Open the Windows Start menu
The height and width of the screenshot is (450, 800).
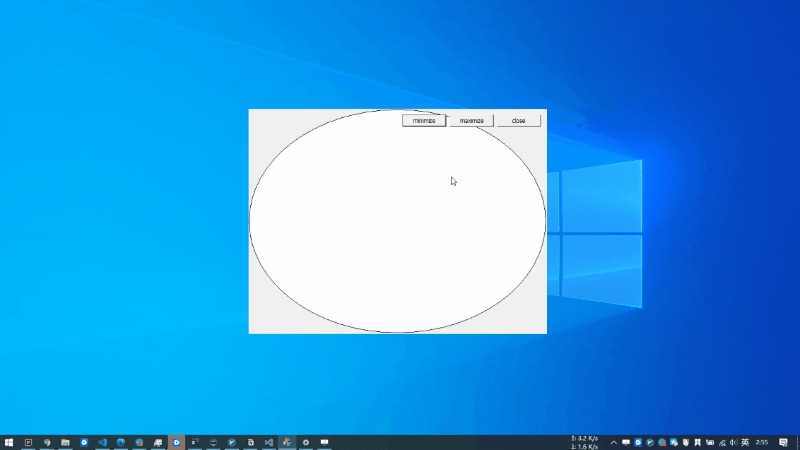(9, 442)
